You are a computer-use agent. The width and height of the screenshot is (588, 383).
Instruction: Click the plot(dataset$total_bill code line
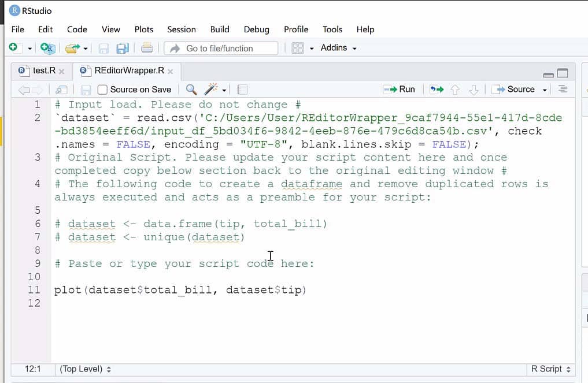coord(180,290)
